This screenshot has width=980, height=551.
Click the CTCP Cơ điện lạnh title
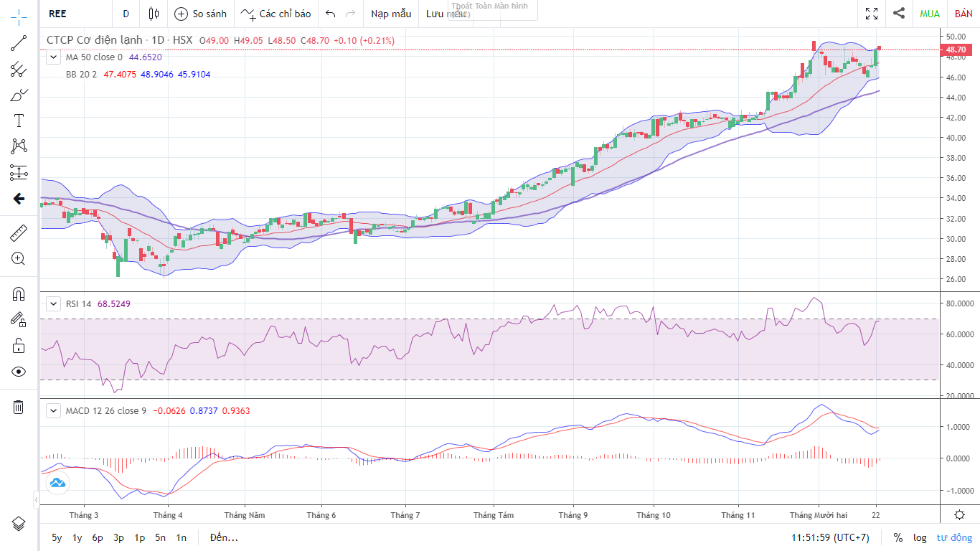(93, 41)
